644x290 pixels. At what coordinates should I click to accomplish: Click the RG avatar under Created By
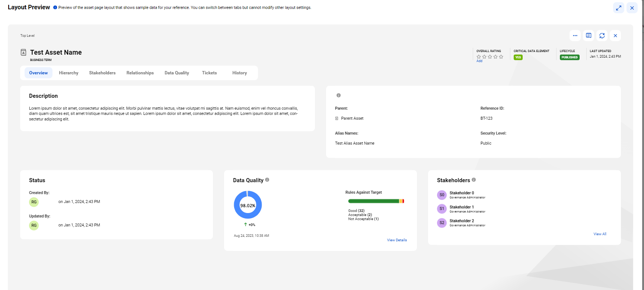tap(34, 202)
